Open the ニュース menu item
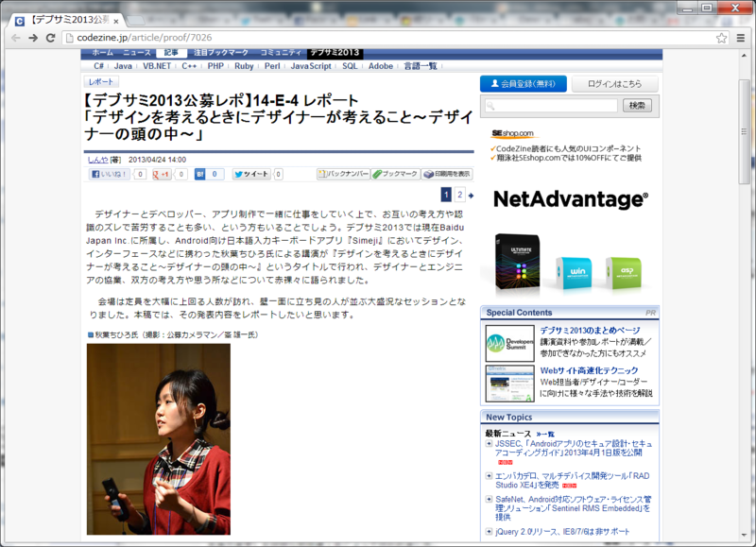756x547 pixels. click(x=136, y=53)
